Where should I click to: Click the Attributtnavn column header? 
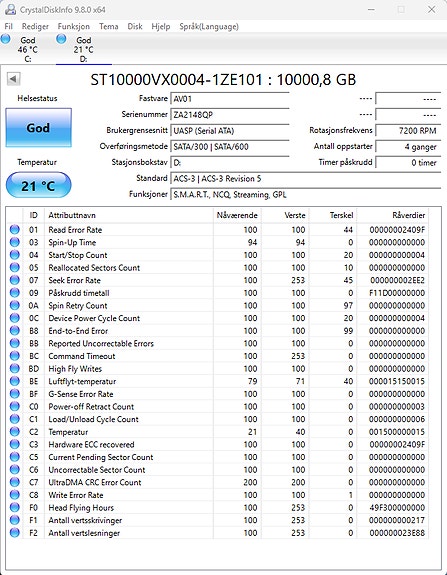point(129,215)
